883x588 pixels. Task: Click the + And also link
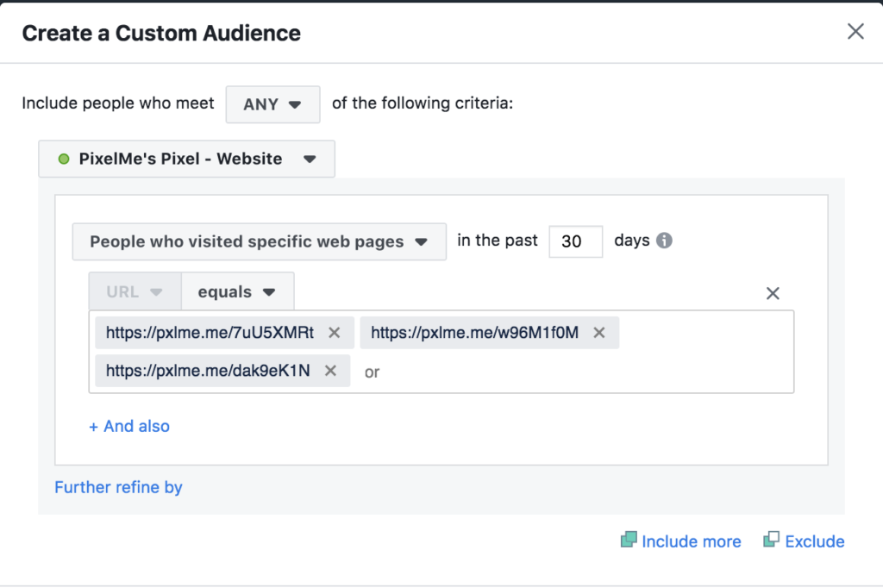coord(129,426)
